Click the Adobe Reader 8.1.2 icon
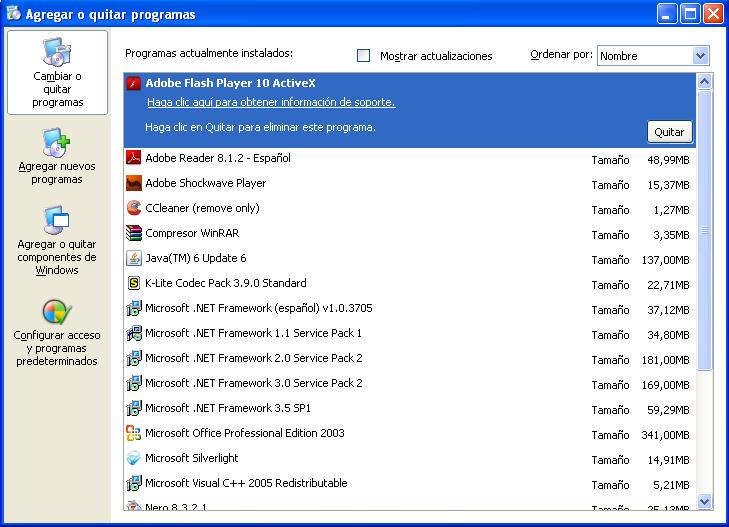The width and height of the screenshot is (729, 527). [x=134, y=158]
